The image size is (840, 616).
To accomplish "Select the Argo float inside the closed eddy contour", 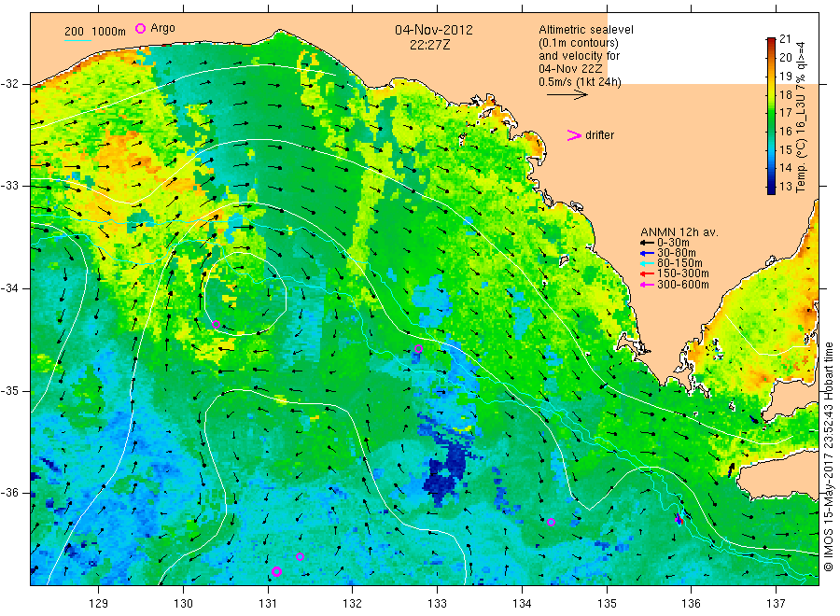I will 216,324.
